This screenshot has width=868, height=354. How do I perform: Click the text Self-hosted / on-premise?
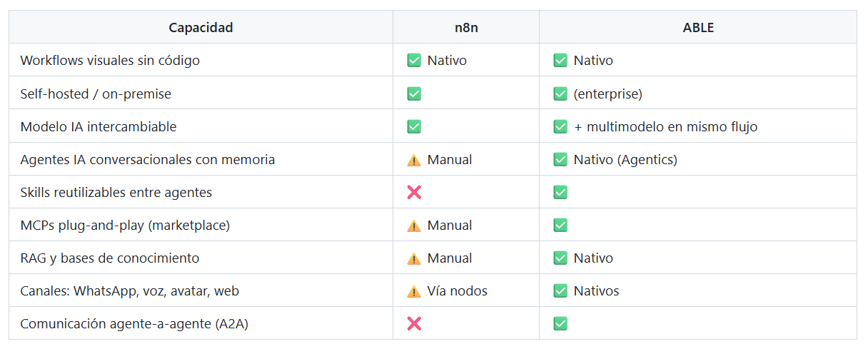tap(96, 93)
